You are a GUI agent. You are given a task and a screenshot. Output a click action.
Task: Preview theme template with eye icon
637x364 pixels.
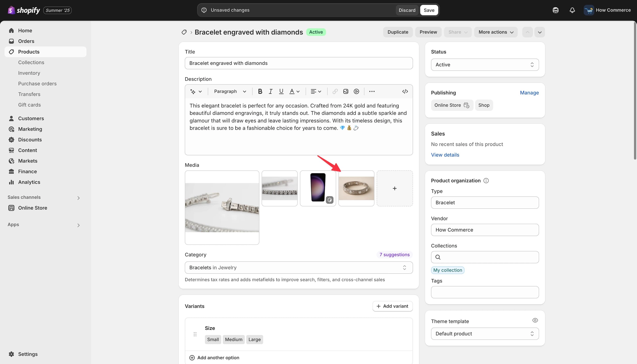(x=535, y=320)
